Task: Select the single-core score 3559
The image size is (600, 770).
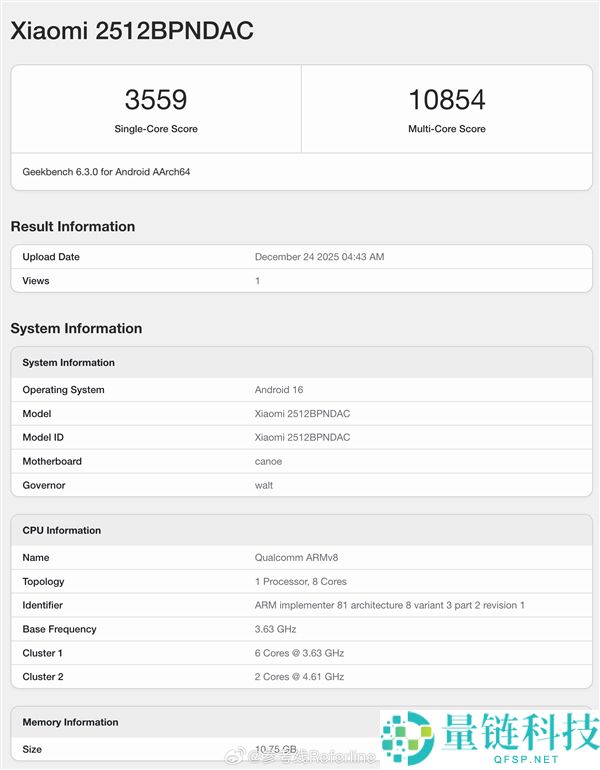Action: (156, 100)
